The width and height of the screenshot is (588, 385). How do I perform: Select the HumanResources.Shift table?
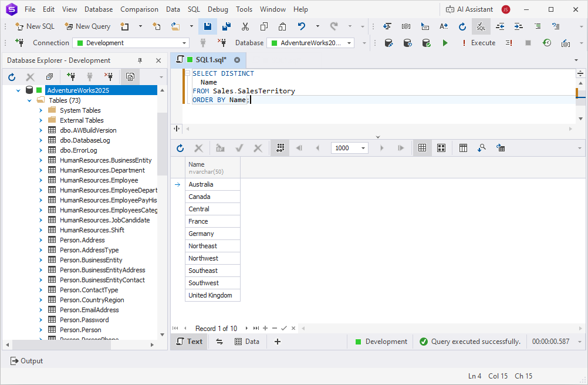pos(92,230)
